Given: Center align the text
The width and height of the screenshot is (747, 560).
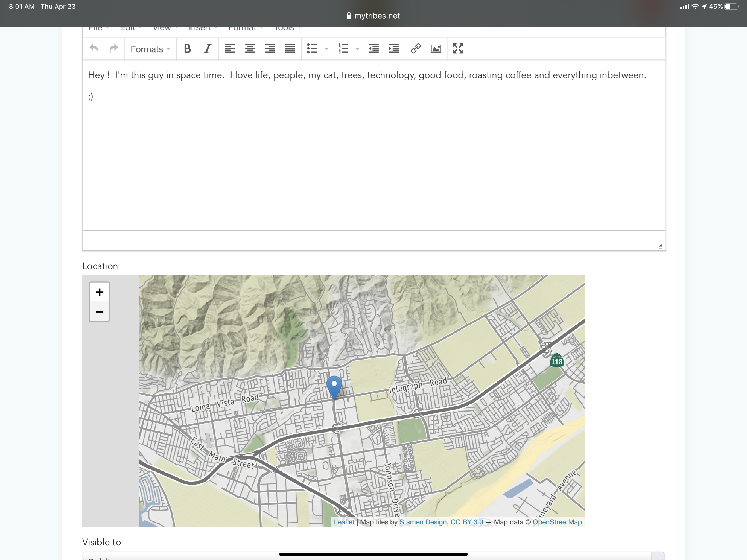Looking at the screenshot, I should 250,49.
